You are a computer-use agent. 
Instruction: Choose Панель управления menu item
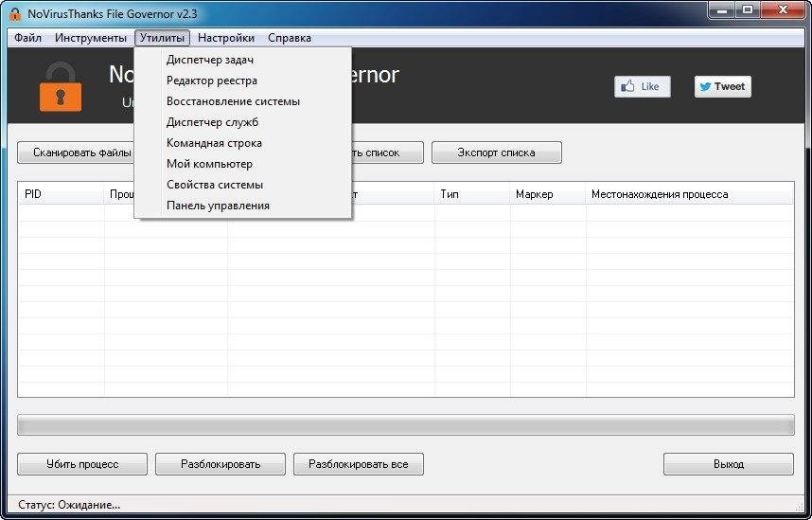point(242,206)
